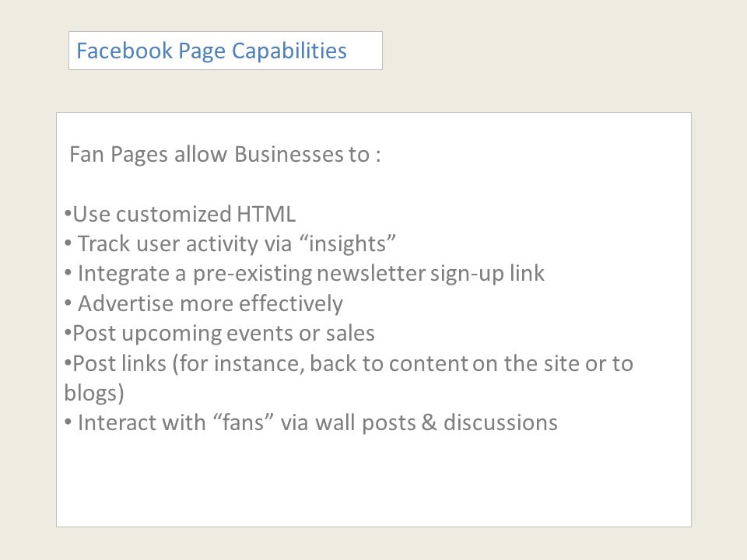Click the word effectively

click(290, 304)
